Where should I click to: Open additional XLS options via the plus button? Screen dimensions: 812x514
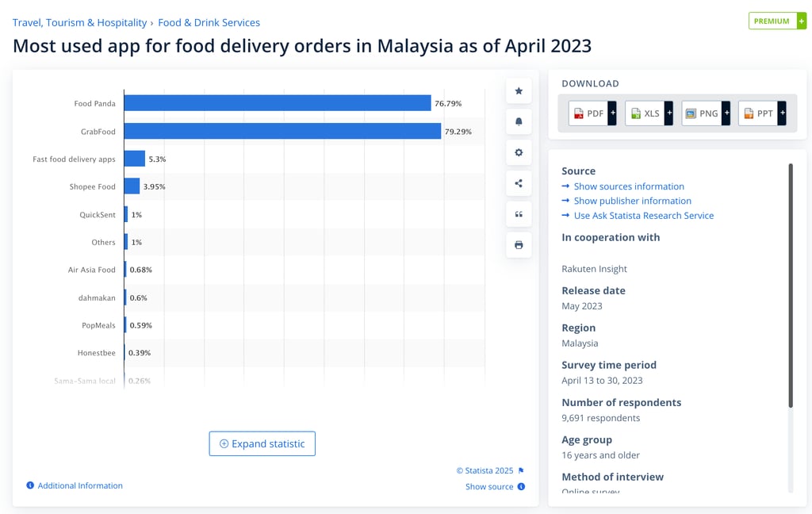pyautogui.click(x=668, y=113)
